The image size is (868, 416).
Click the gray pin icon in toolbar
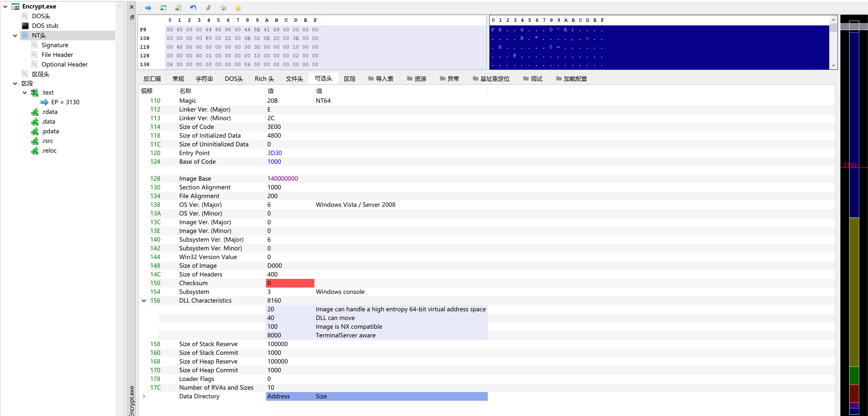click(208, 8)
